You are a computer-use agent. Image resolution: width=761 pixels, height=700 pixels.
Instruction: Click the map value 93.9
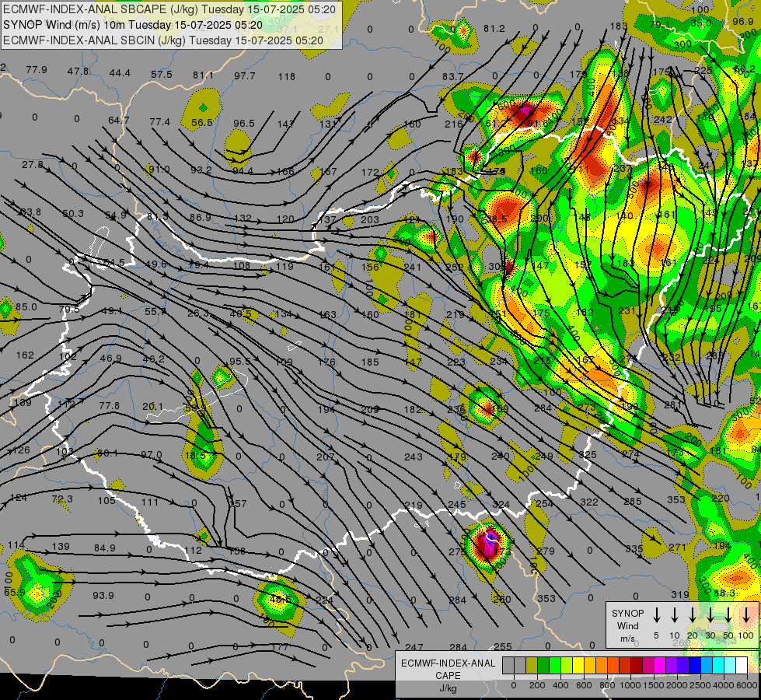(103, 595)
